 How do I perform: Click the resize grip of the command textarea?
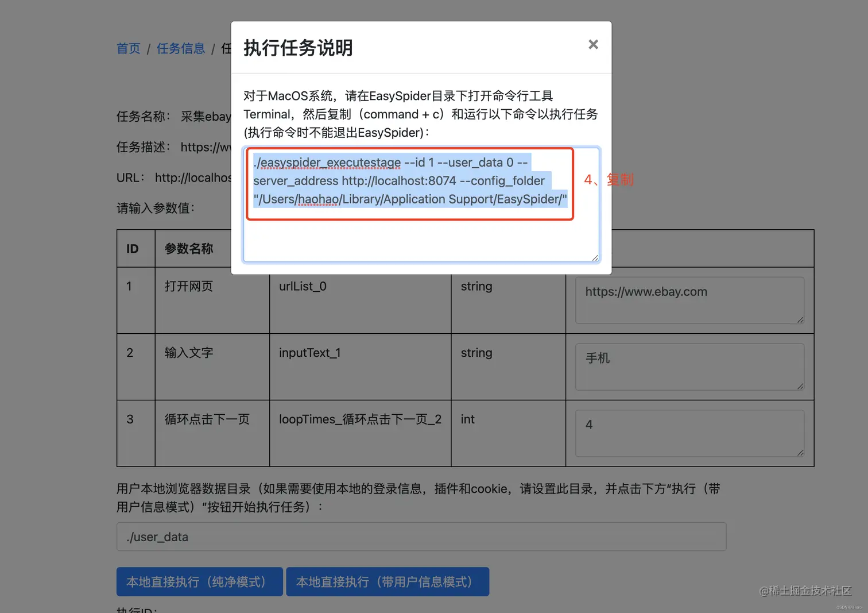(595, 259)
